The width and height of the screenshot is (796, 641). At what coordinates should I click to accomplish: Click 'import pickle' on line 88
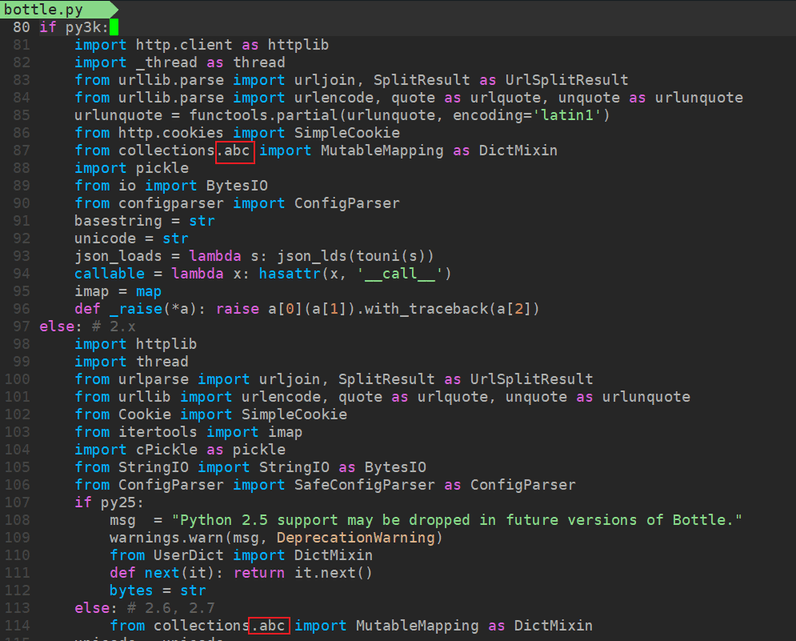pyautogui.click(x=131, y=168)
